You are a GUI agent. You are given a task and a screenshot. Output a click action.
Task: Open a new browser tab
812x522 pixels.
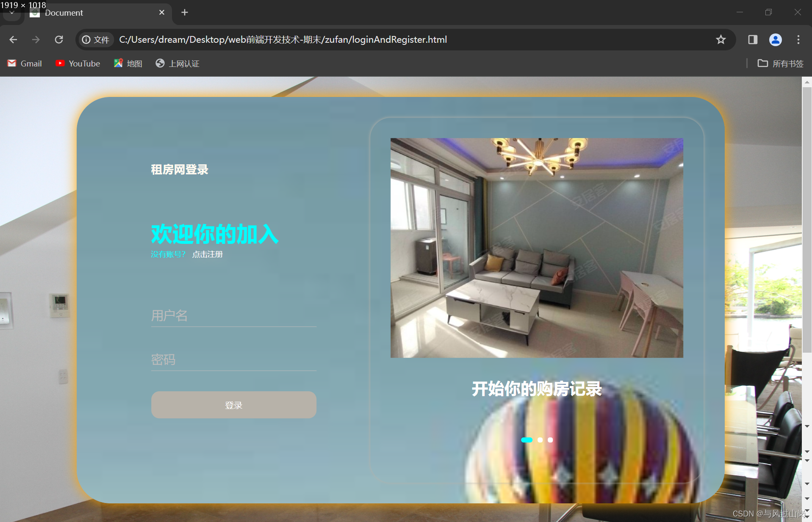[185, 13]
